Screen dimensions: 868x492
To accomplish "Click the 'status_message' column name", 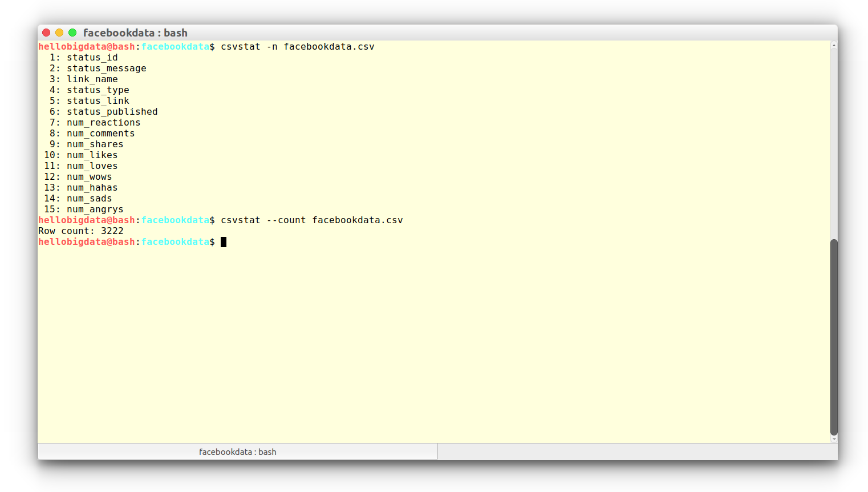I will pyautogui.click(x=107, y=68).
